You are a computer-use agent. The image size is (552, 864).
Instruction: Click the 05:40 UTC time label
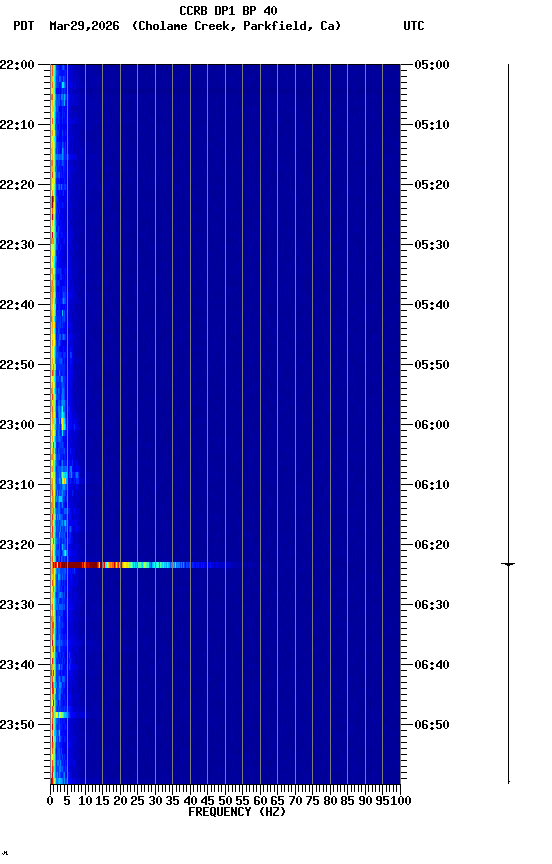[432, 305]
